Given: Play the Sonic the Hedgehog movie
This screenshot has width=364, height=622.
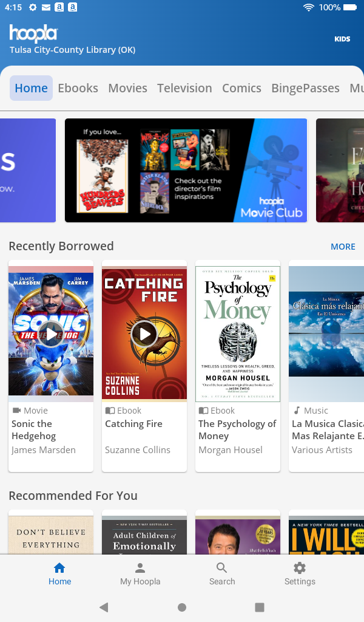Looking at the screenshot, I should 51,334.
